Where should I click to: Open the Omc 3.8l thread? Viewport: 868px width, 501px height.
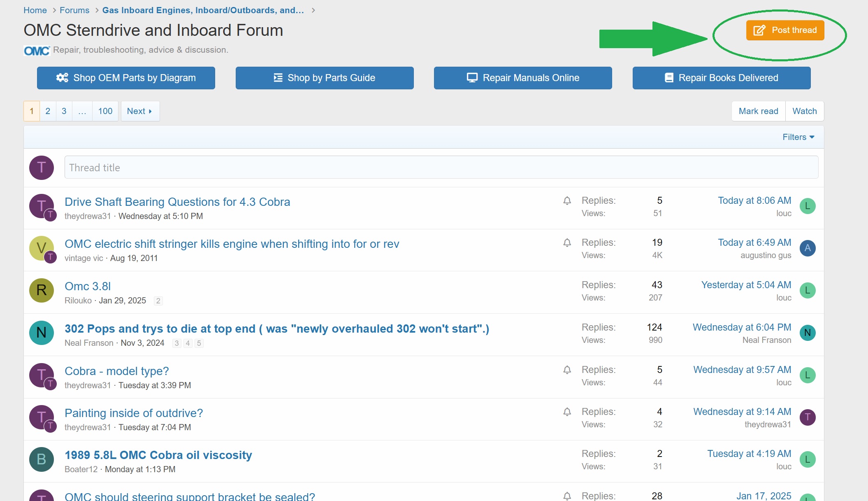(88, 286)
